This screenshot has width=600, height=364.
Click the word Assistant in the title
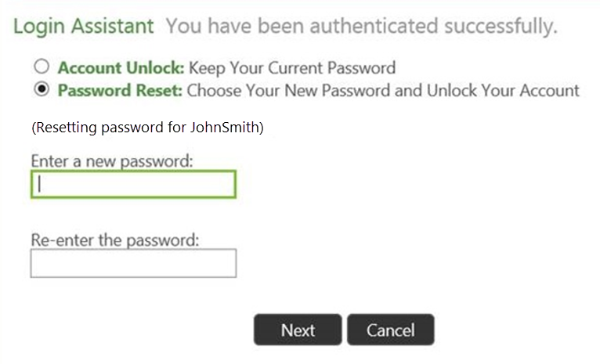(x=113, y=26)
